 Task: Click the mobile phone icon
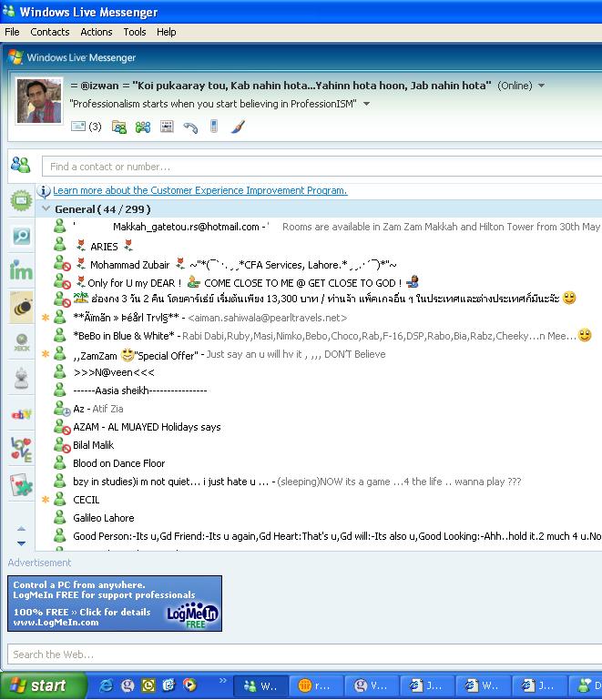tap(214, 127)
